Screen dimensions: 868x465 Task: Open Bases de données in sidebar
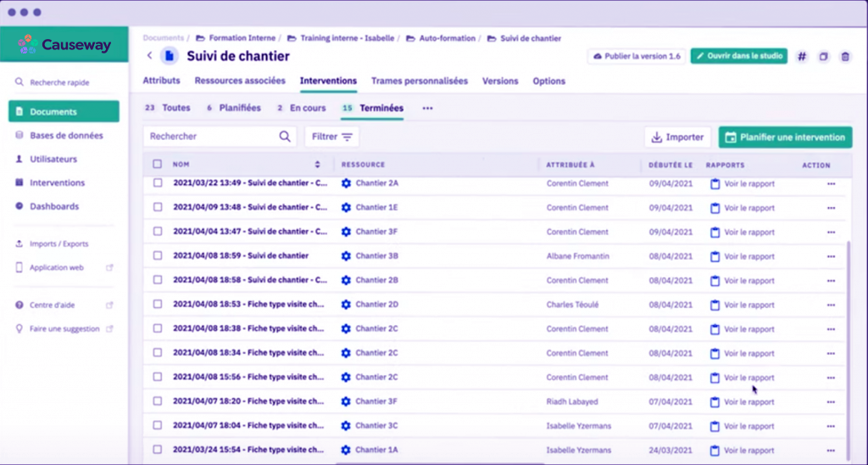(x=66, y=136)
